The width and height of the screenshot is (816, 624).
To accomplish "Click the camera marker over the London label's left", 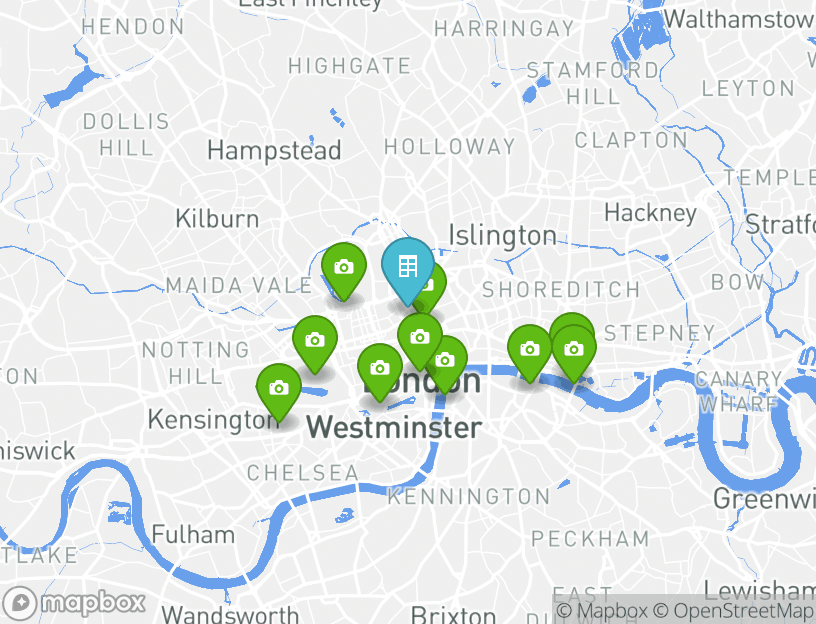I will [x=380, y=368].
